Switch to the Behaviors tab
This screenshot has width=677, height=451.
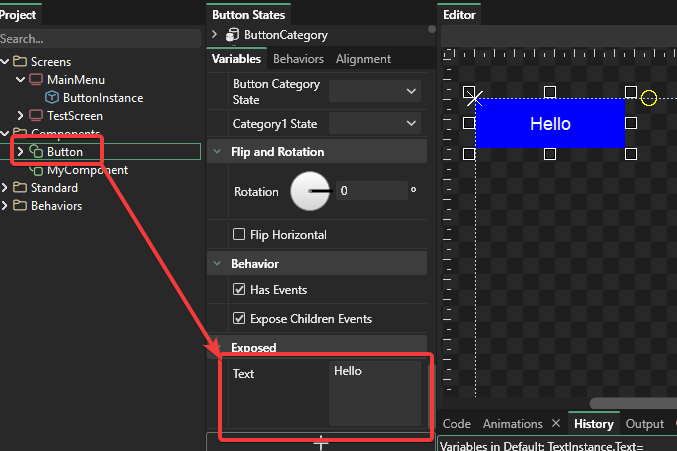point(298,59)
